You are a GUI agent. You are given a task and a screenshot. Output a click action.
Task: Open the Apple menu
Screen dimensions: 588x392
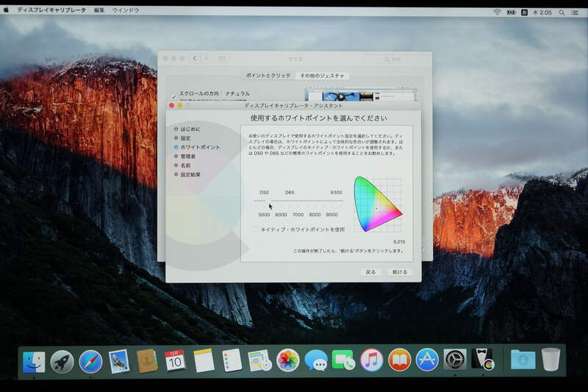pos(7,10)
